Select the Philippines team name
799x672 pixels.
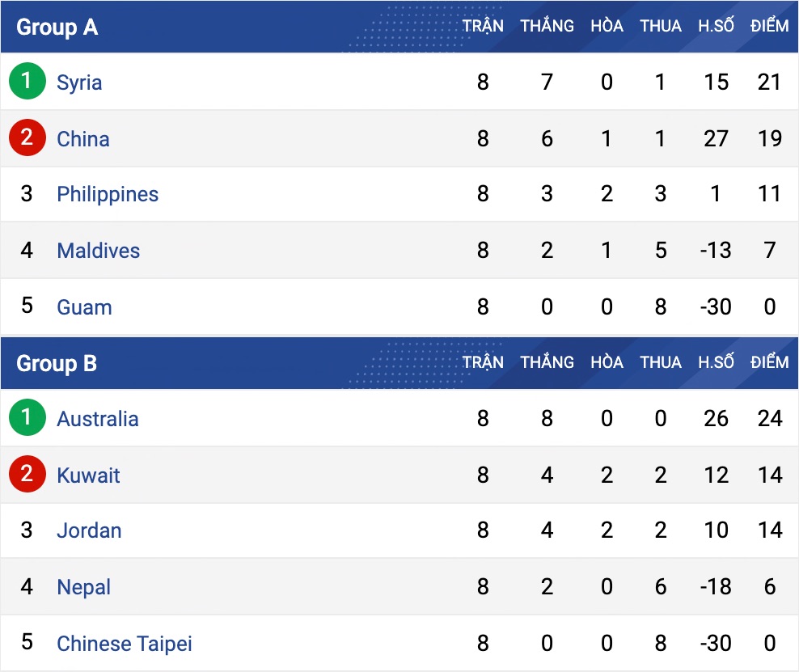pyautogui.click(x=108, y=195)
